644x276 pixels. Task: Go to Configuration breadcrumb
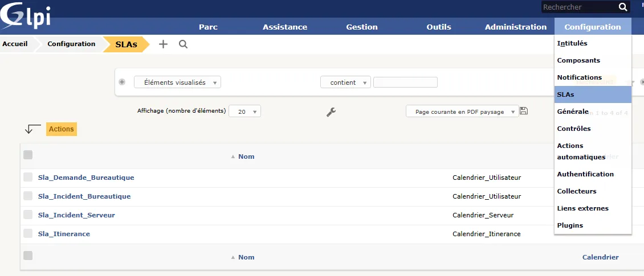tap(71, 44)
